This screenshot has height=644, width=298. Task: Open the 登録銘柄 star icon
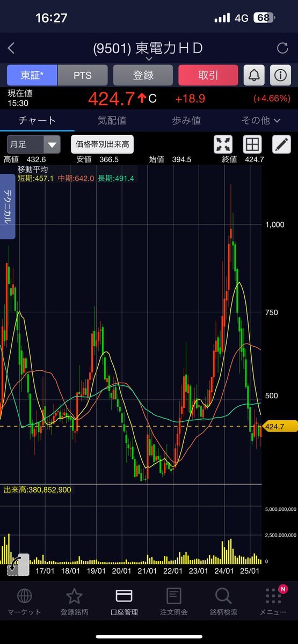[x=74, y=596]
